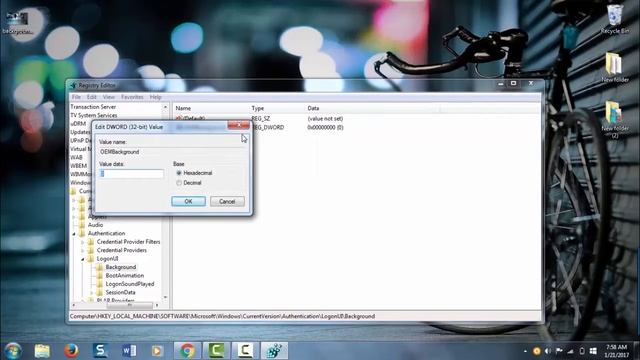Collapse the LogonUI key node
The image size is (640, 360).
coord(83,259)
